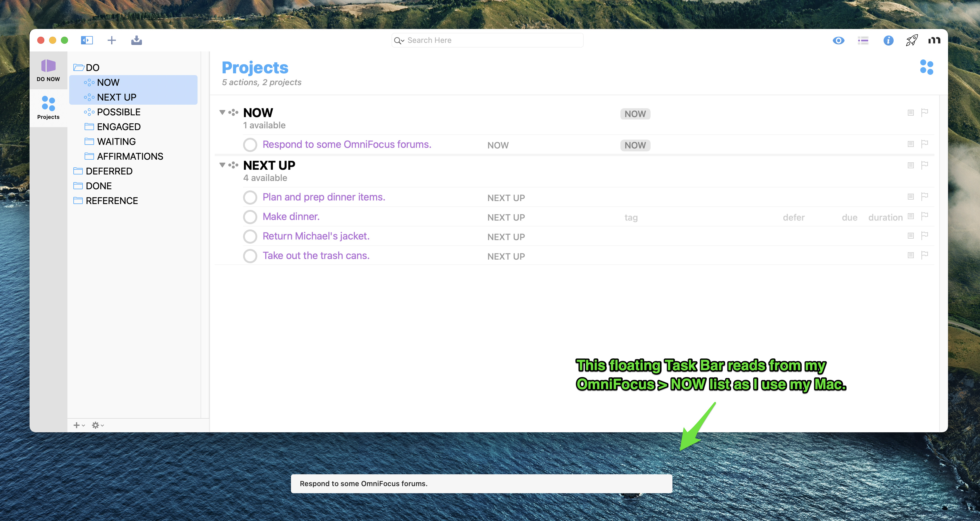Flag the 'Plan and prep dinner items' action
This screenshot has height=521, width=980.
coord(925,197)
